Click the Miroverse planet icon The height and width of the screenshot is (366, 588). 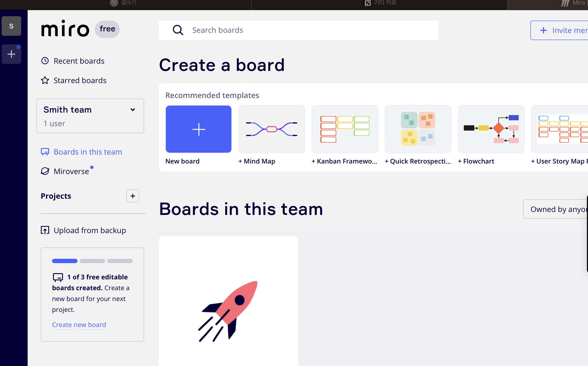[45, 171]
